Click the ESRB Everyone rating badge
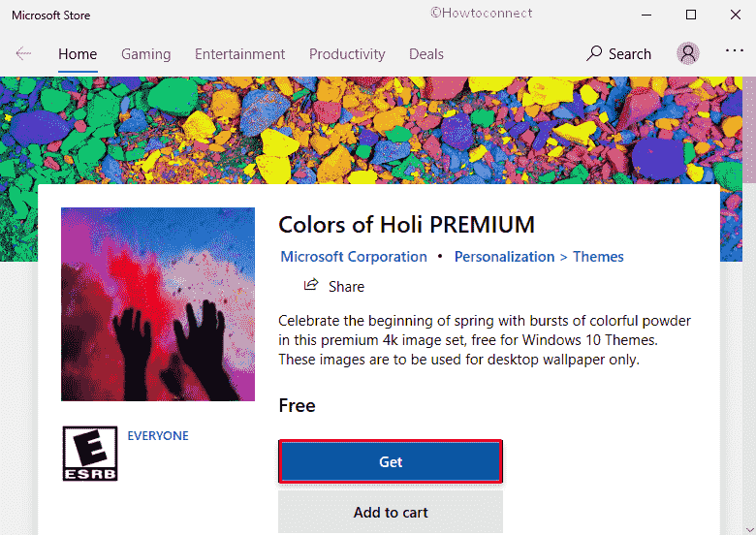Screen dimensions: 756x535 [89, 454]
